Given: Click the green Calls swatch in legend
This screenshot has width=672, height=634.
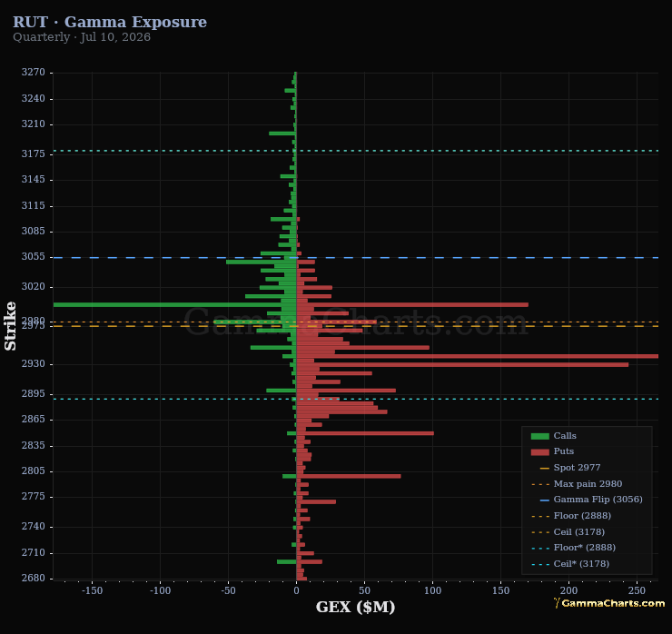Looking at the screenshot, I should (539, 436).
